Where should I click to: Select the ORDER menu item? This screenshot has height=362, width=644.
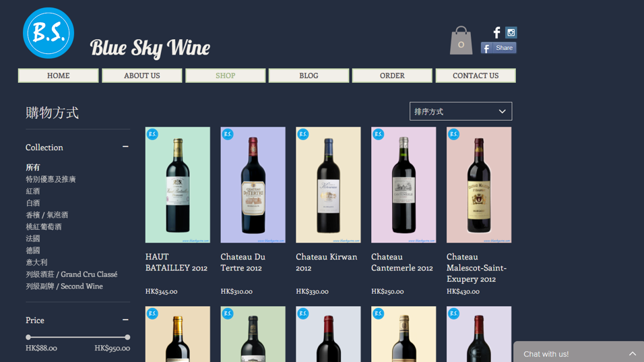click(392, 76)
